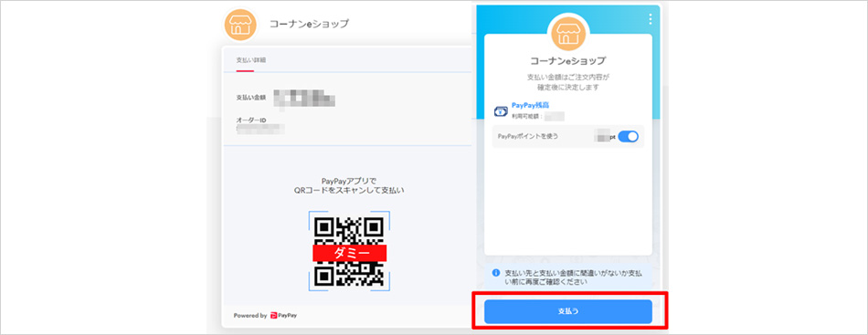Click the オーダーID label

coord(251,120)
